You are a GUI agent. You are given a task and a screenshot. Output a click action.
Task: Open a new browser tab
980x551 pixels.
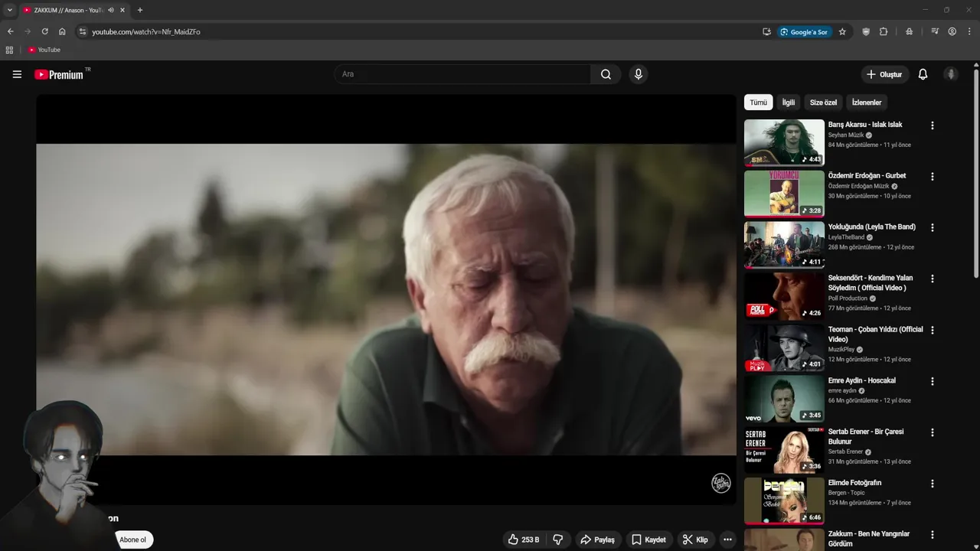pos(139,10)
